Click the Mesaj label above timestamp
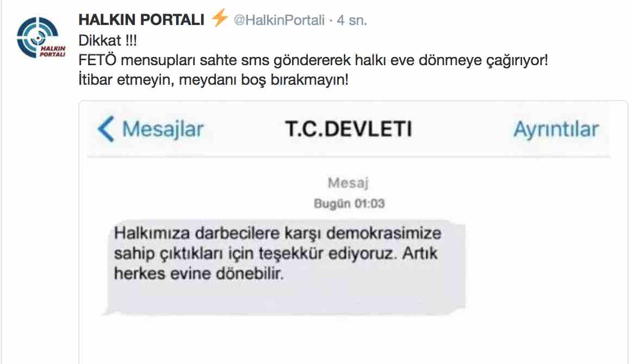 click(348, 183)
